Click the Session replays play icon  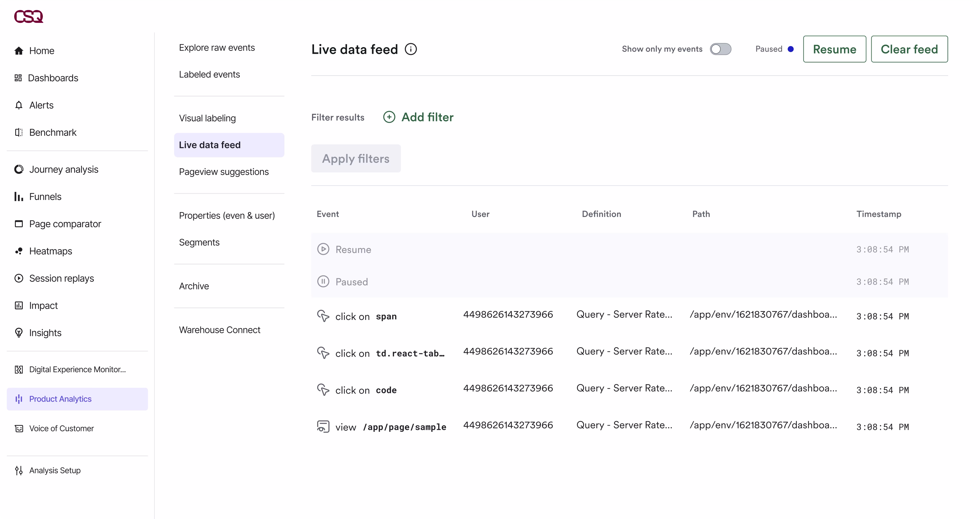19,278
